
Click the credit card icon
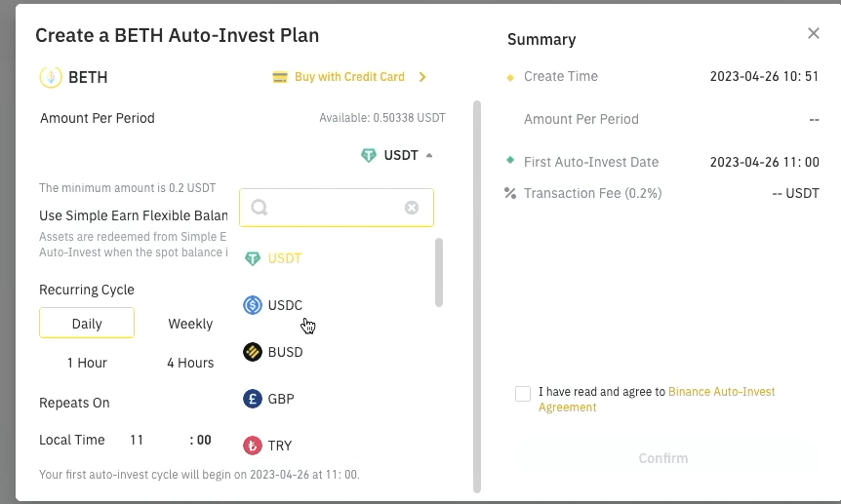(280, 77)
